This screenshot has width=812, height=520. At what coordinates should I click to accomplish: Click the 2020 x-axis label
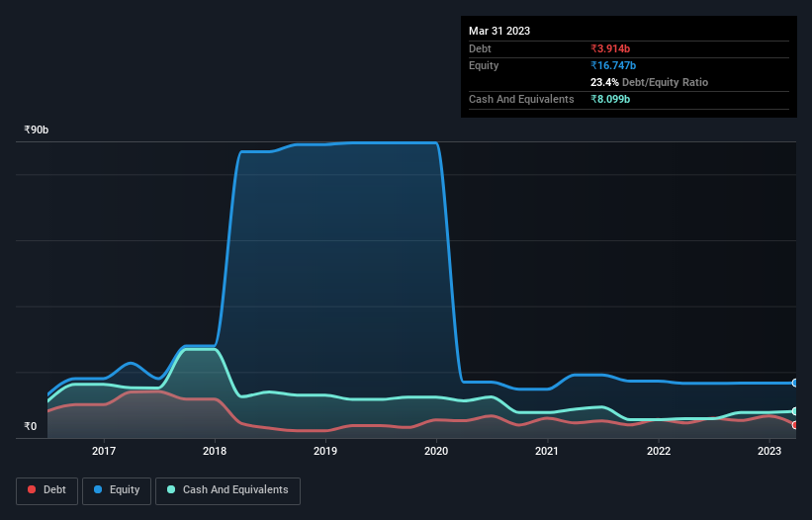[x=436, y=451]
